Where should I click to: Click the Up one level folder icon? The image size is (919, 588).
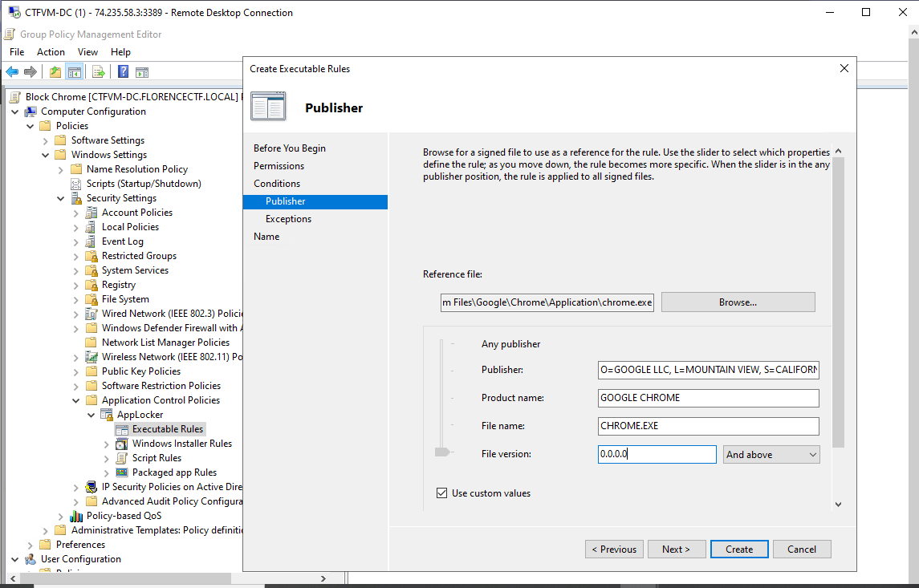click(x=55, y=72)
